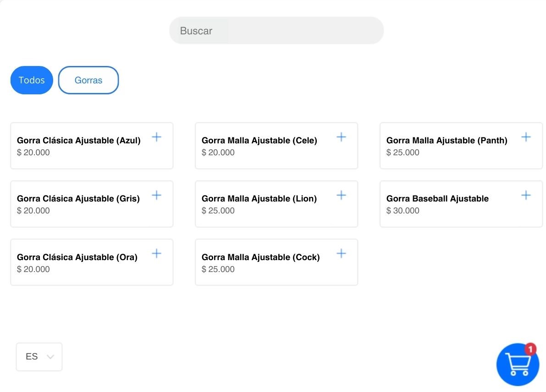Viewport: 546px width, 392px height.
Task: Add Gorra Clásica Ajustable (Ora) with plus icon
Action: 157,254
